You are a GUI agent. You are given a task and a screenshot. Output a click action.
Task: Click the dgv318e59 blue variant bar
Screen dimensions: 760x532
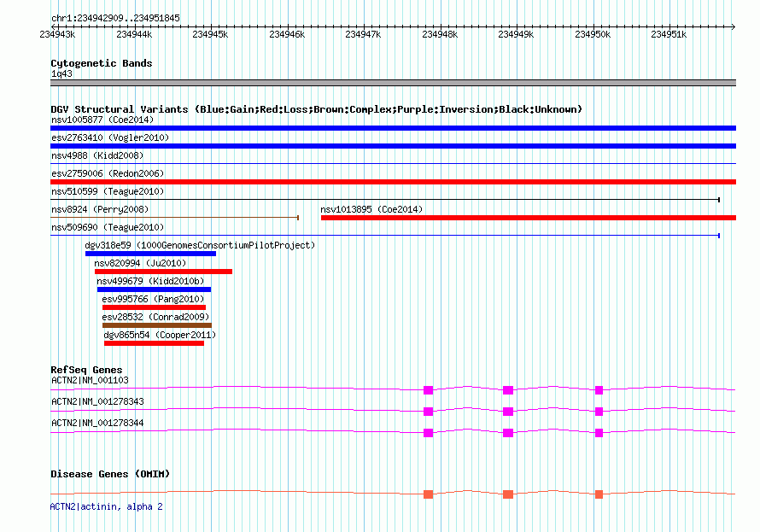coord(151,254)
